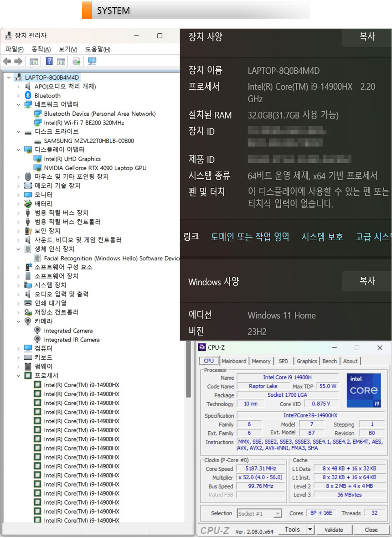Click the 인쇄 대기열 printer icon
This screenshot has height=538, width=392.
pyautogui.click(x=28, y=303)
